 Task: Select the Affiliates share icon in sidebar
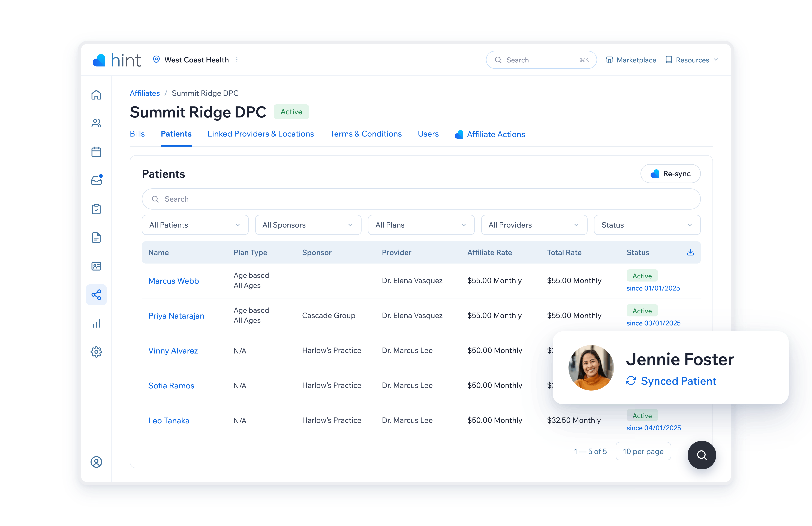(96, 295)
